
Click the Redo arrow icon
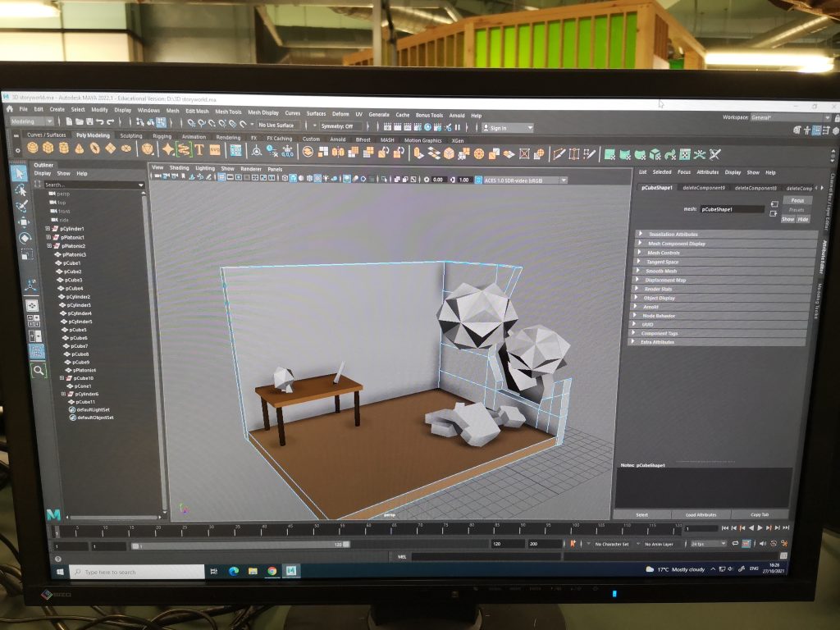pos(110,123)
